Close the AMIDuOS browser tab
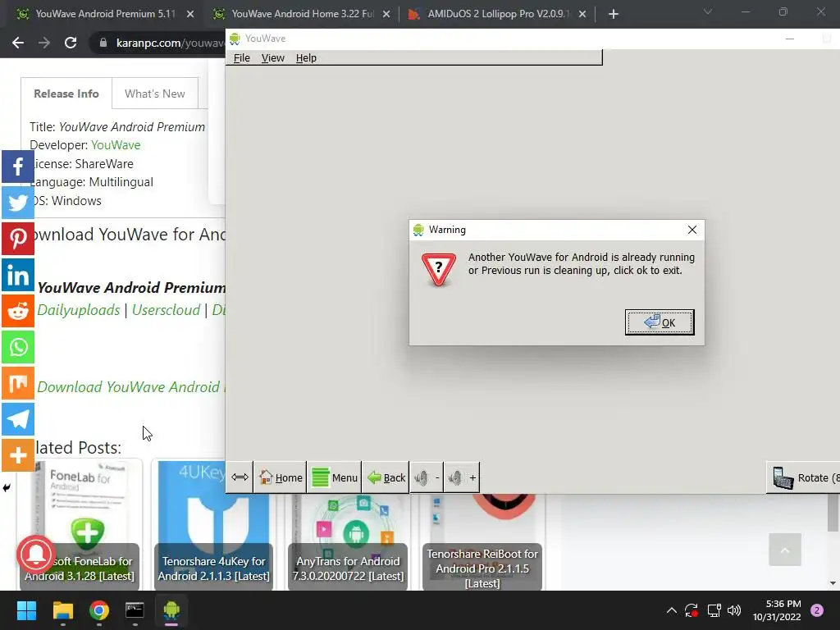 point(582,15)
